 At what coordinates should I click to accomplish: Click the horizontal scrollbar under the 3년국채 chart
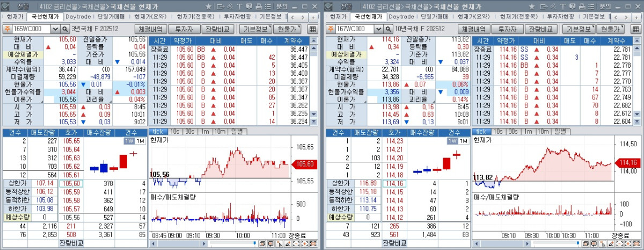coord(179,244)
